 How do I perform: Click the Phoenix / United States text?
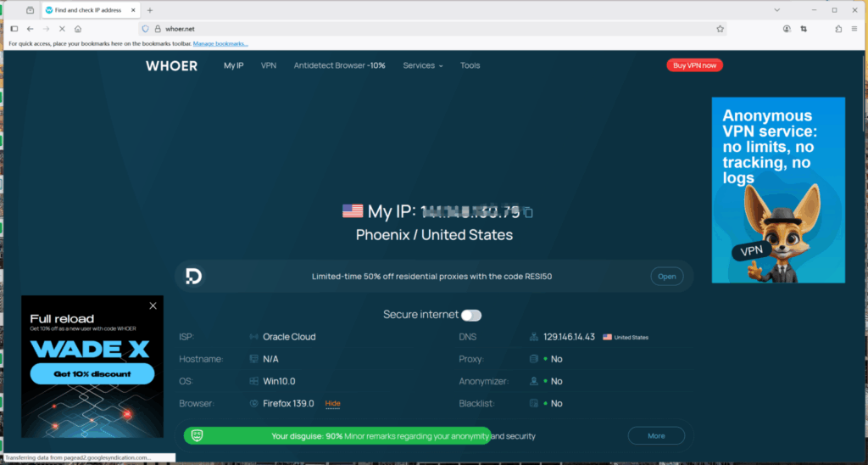point(435,235)
